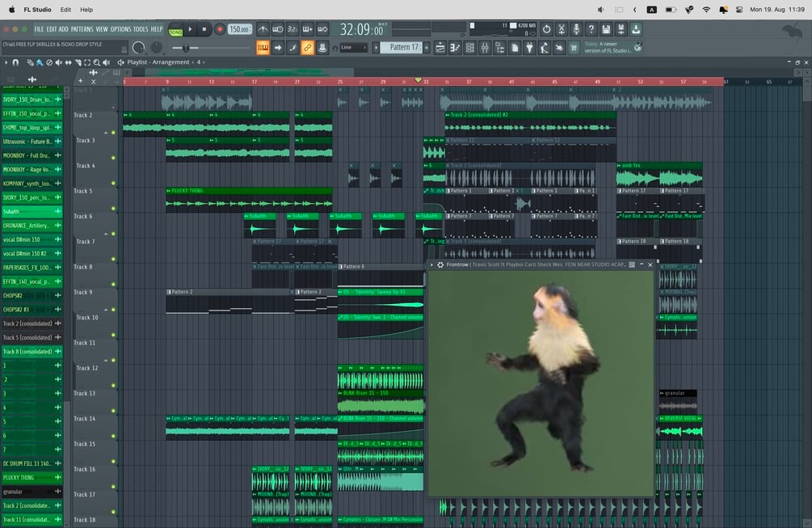Viewport: 812px width, 528px height.
Task: Open the VIEW menu
Action: click(x=102, y=29)
